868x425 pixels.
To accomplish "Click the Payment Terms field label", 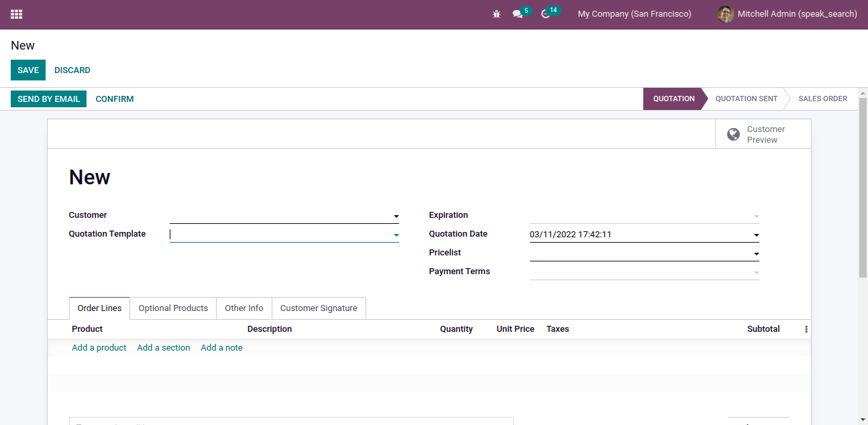I will point(459,271).
